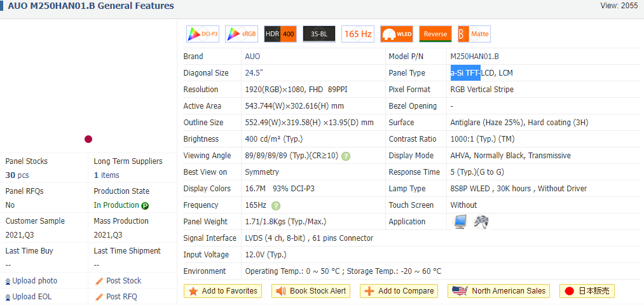Click the 165Hz frequency value

click(256, 205)
